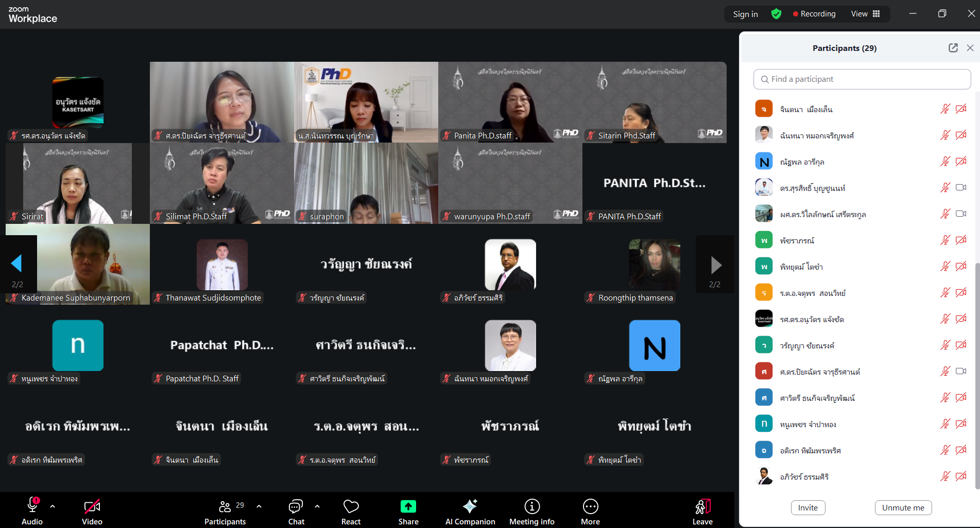Turn on camera with Video button
This screenshot has width=980, height=528.
click(92, 512)
